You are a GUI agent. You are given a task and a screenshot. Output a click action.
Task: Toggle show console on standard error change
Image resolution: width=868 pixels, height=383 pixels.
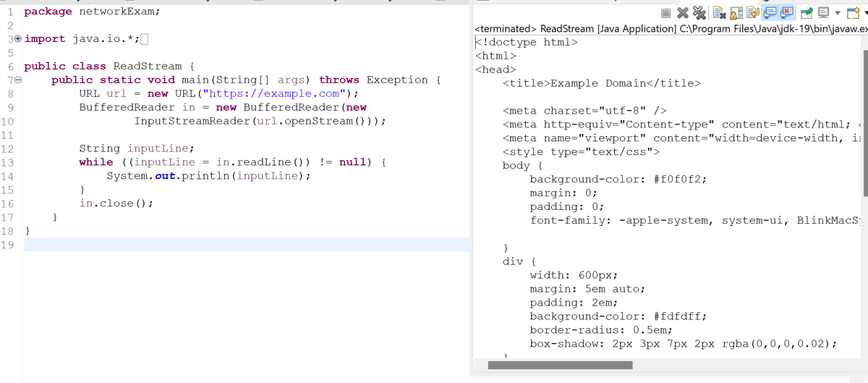coord(786,13)
